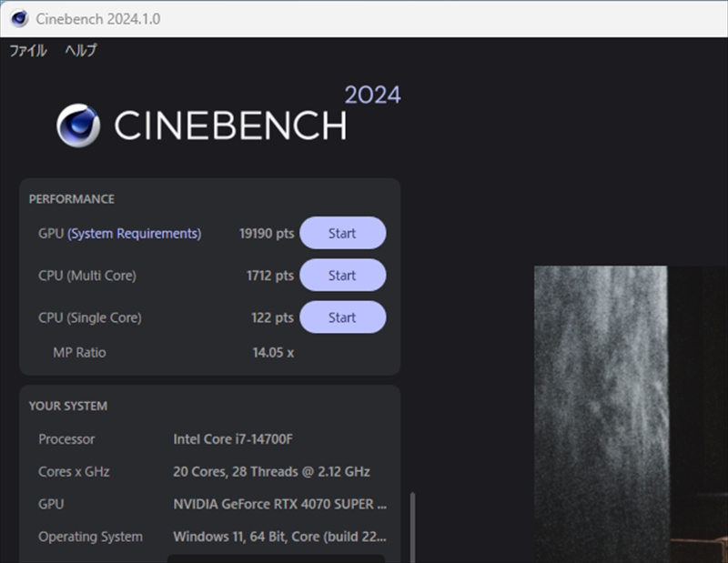Select the 14.05 x MP Ratio value
Screen dimensions: 728x563
coord(273,353)
